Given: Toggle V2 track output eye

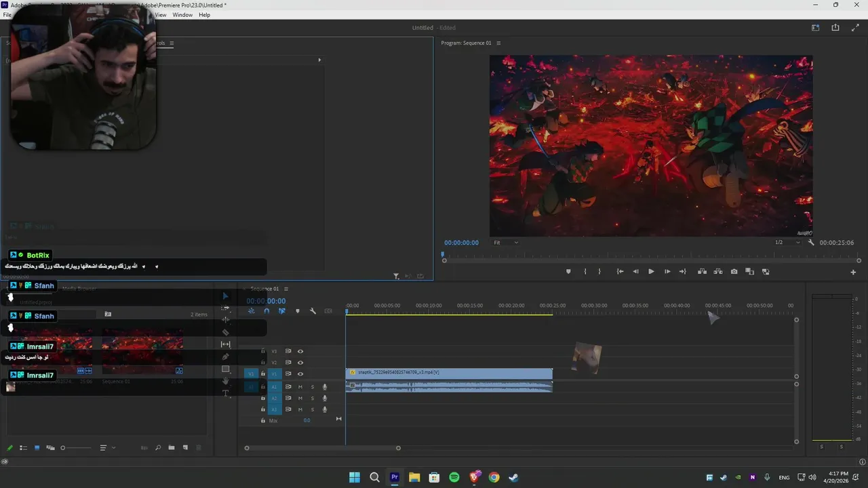Looking at the screenshot, I should pyautogui.click(x=300, y=363).
